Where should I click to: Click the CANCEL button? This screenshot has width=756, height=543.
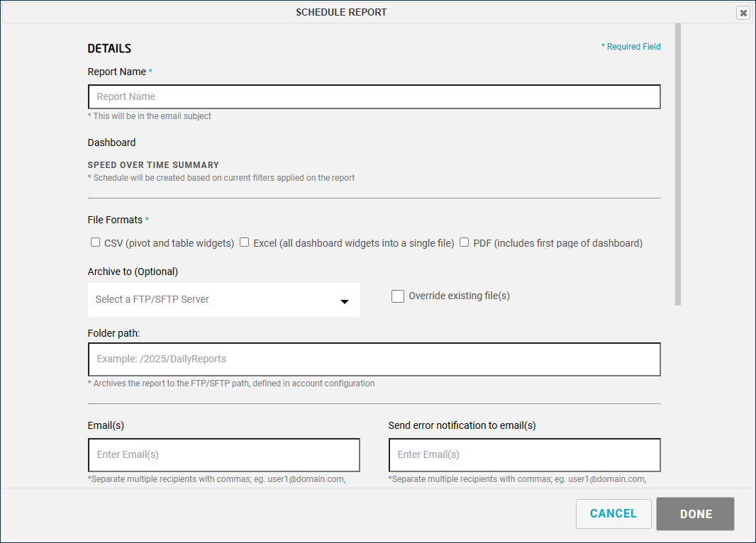pos(613,514)
